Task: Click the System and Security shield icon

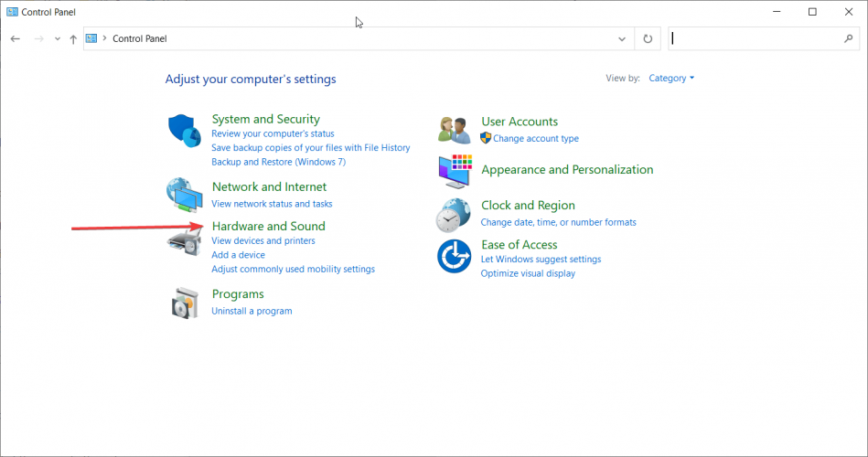Action: (184, 131)
